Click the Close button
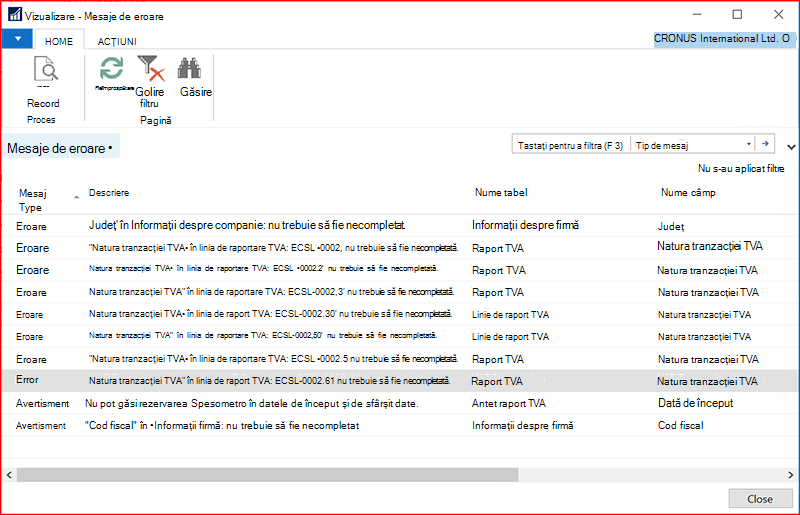800x515 pixels. pyautogui.click(x=760, y=499)
